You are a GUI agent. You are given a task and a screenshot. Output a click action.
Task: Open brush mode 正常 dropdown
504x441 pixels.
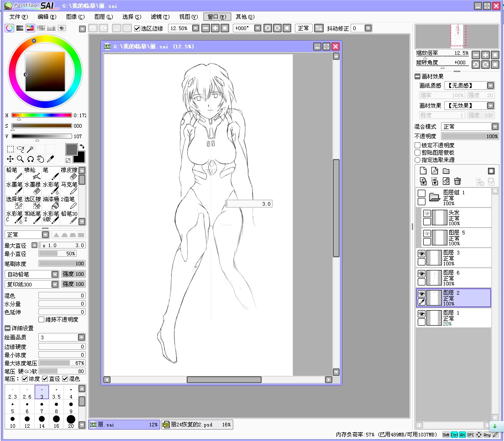45,235
